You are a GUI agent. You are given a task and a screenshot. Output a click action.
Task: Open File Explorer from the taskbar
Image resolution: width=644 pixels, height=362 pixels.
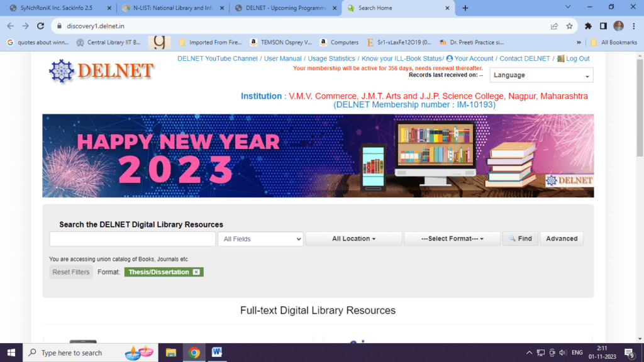(x=170, y=353)
